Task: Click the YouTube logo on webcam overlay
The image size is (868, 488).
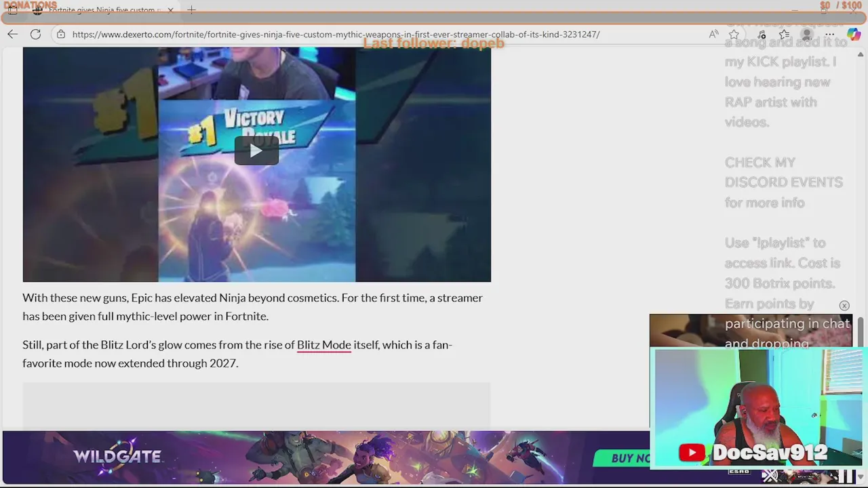Action: (x=692, y=452)
